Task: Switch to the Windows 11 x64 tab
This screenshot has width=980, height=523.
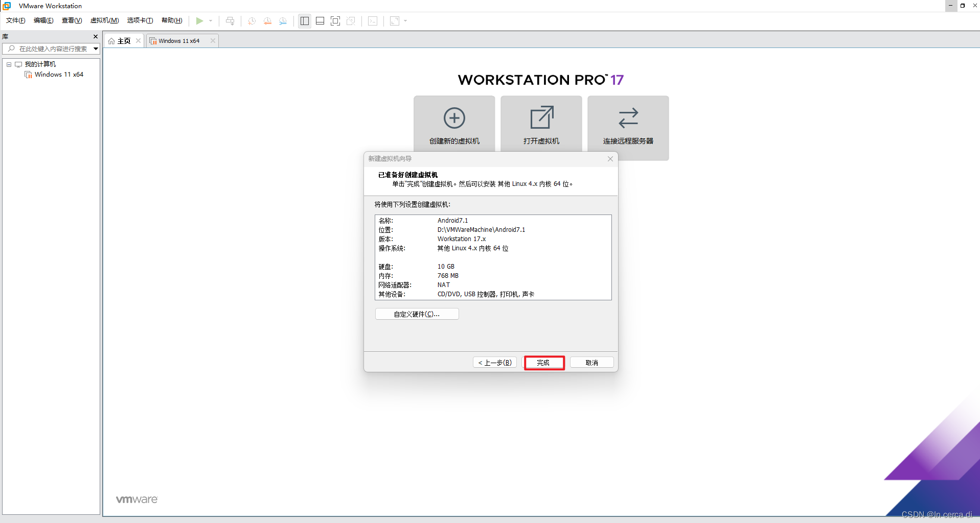Action: pos(179,41)
